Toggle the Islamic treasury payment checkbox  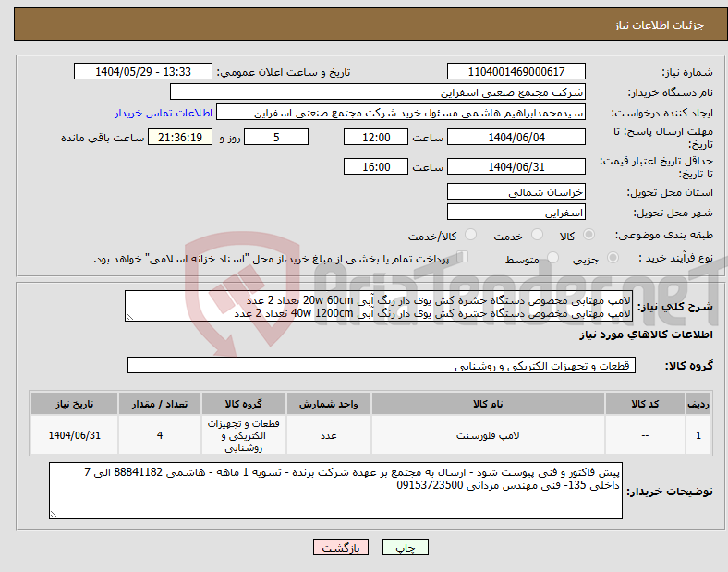[463, 257]
